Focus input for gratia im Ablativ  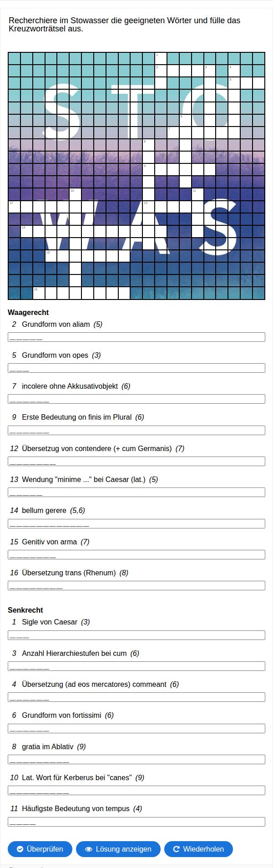136,759
